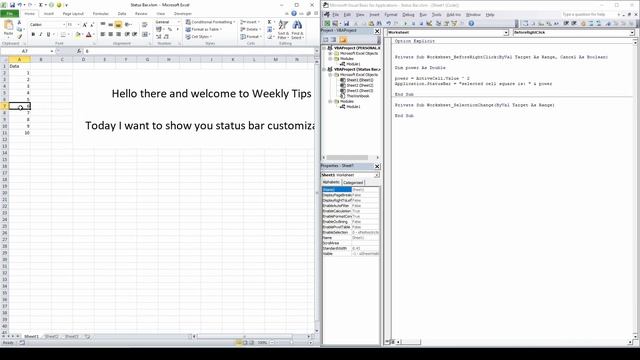Viewport: 640px width, 360px height.
Task: Open Find & Select binoculars icon
Action: [x=297, y=30]
